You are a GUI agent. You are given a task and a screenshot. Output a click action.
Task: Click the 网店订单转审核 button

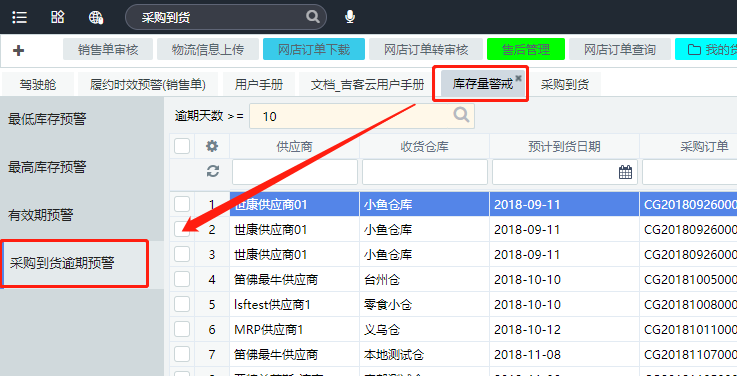[426, 49]
